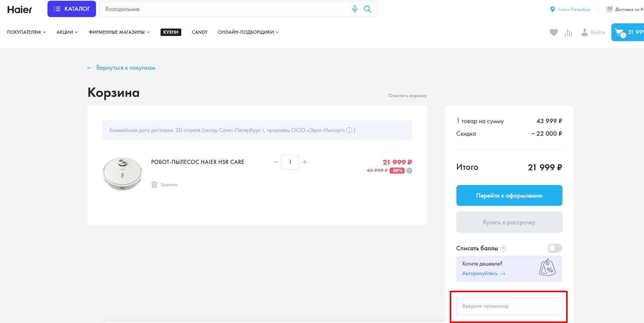Open the Кухни menu item
The height and width of the screenshot is (323, 644).
tap(171, 32)
